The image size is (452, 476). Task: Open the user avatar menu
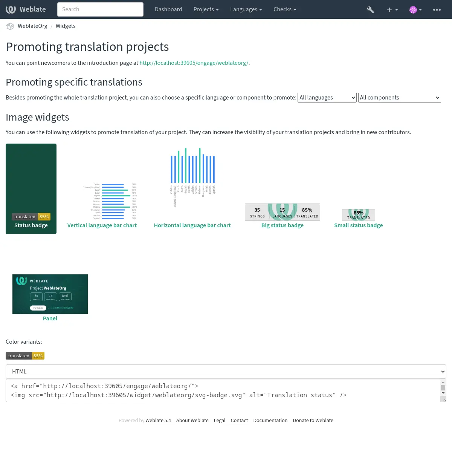click(415, 10)
